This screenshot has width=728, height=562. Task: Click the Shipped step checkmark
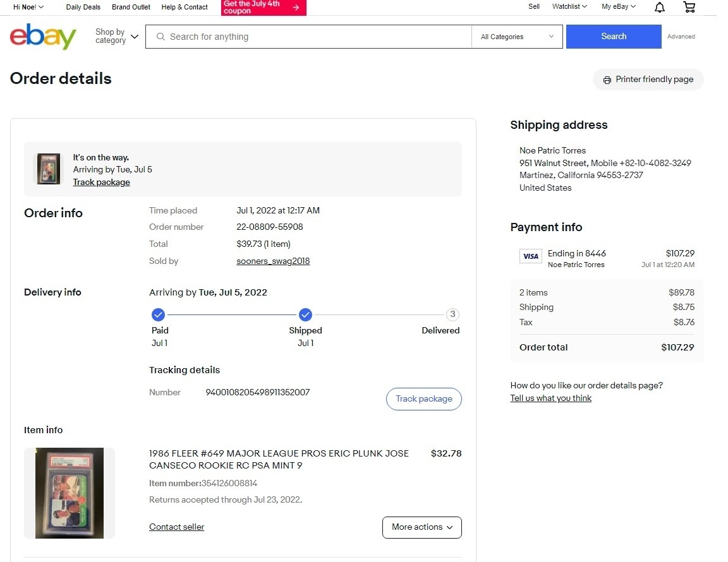(305, 314)
